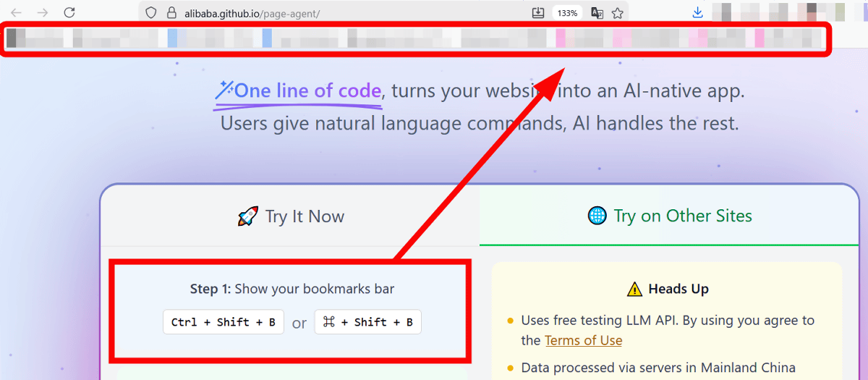Screen dimensions: 868x380
Task: Click the globe icon beside Try on Other Sites
Action: 597,216
